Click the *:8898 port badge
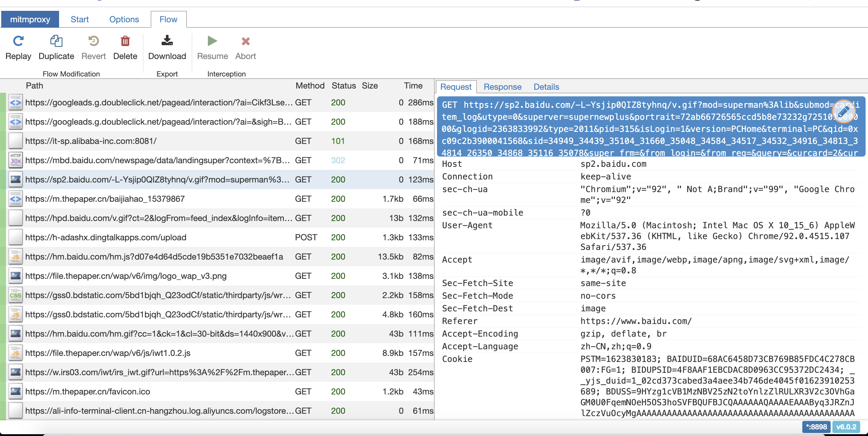Screen dimensions: 868x436 pyautogui.click(x=816, y=427)
